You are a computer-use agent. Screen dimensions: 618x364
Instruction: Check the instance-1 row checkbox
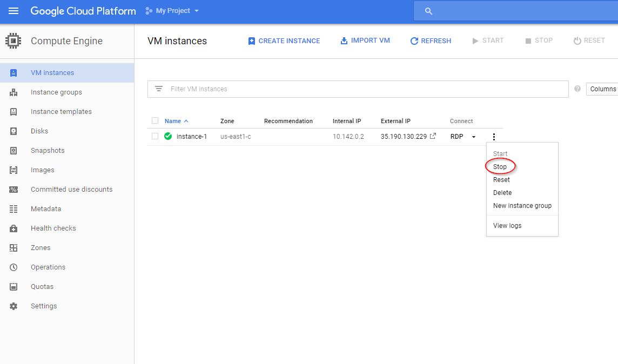(x=155, y=136)
